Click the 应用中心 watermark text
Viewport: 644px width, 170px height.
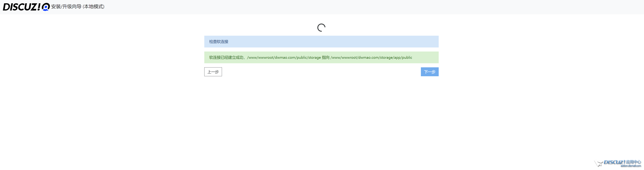633,162
